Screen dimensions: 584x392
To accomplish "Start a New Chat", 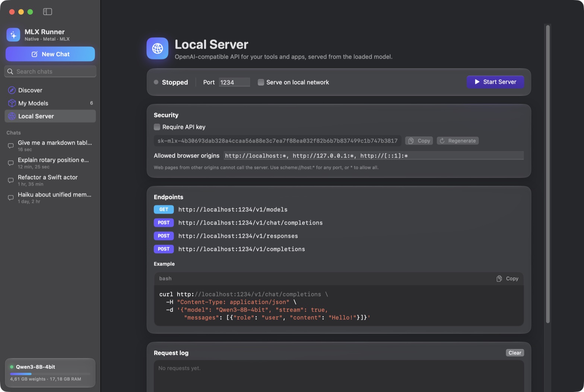I will point(50,54).
